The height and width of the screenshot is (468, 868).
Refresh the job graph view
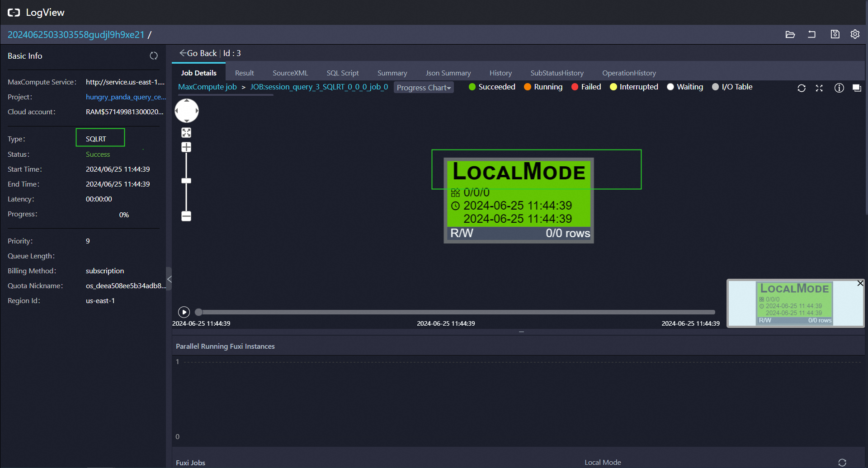click(802, 88)
